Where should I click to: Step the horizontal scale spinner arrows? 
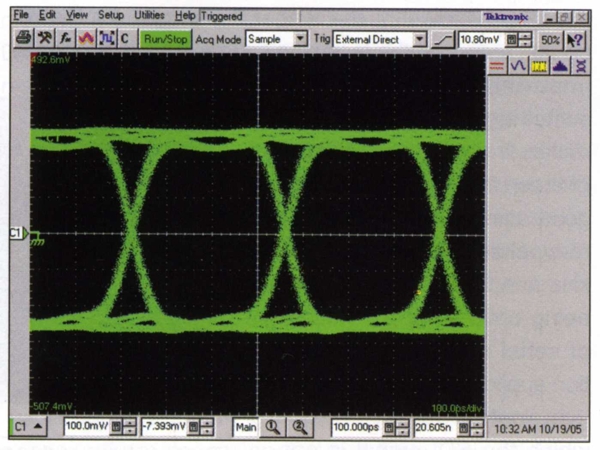pos(402,428)
